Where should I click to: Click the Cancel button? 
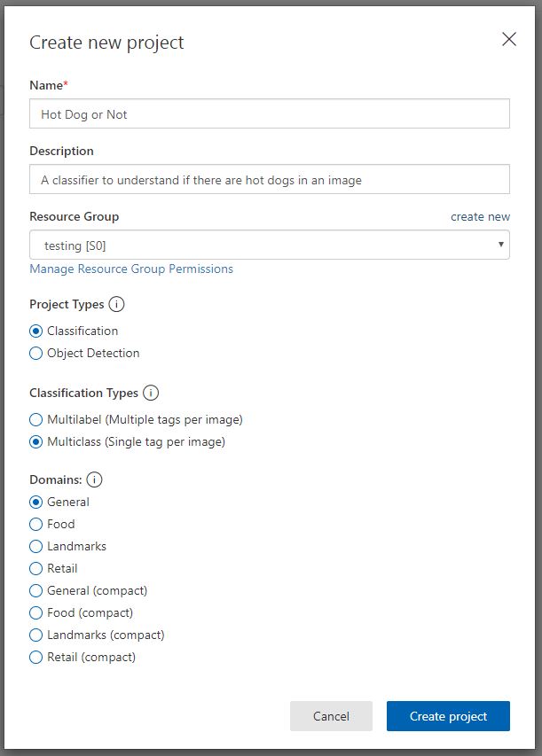pos(331,716)
